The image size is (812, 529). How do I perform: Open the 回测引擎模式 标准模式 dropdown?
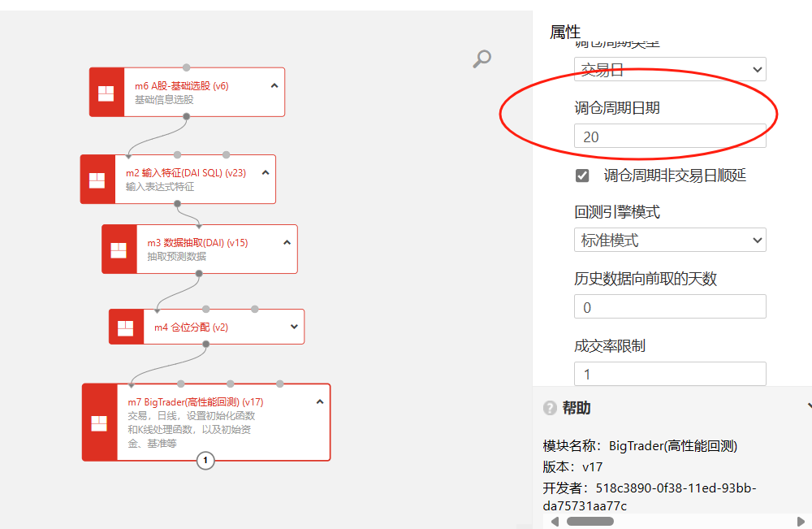[x=669, y=241]
